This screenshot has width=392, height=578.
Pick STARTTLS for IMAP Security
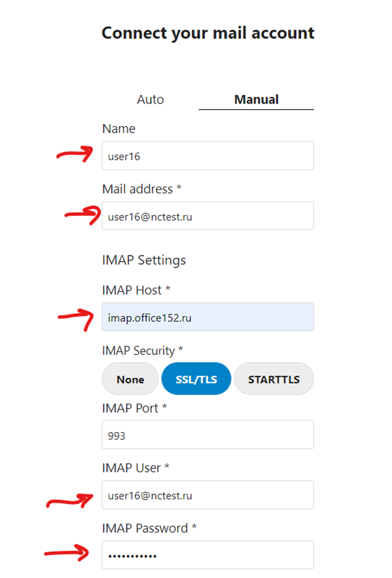[x=274, y=379]
